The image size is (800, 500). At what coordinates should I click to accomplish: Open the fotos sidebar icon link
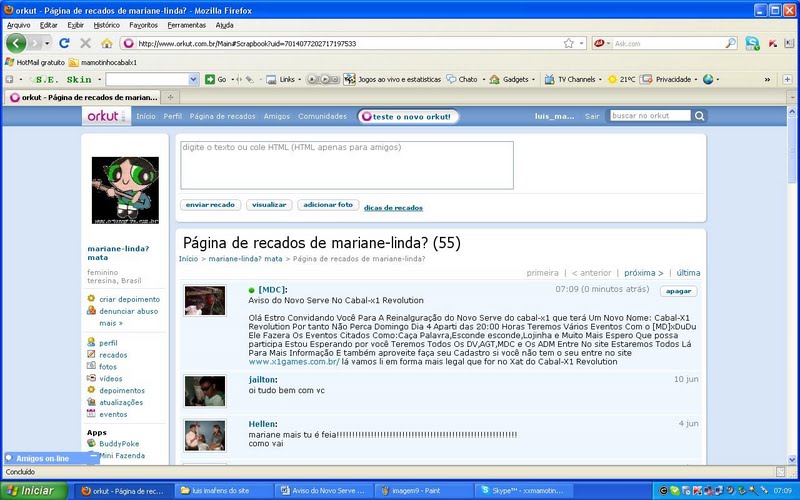pyautogui.click(x=92, y=367)
